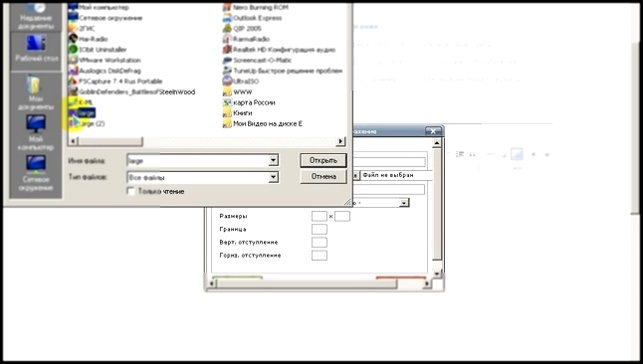Image resolution: width=643 pixels, height=364 pixels.
Task: Open Рабочий стол in places sidebar
Action: [x=36, y=49]
